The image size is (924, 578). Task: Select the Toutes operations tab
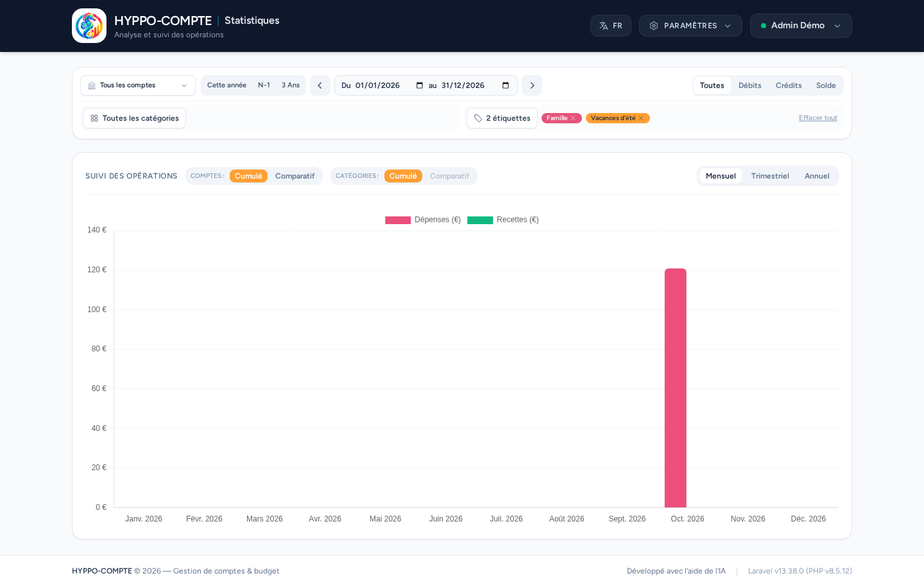point(712,85)
